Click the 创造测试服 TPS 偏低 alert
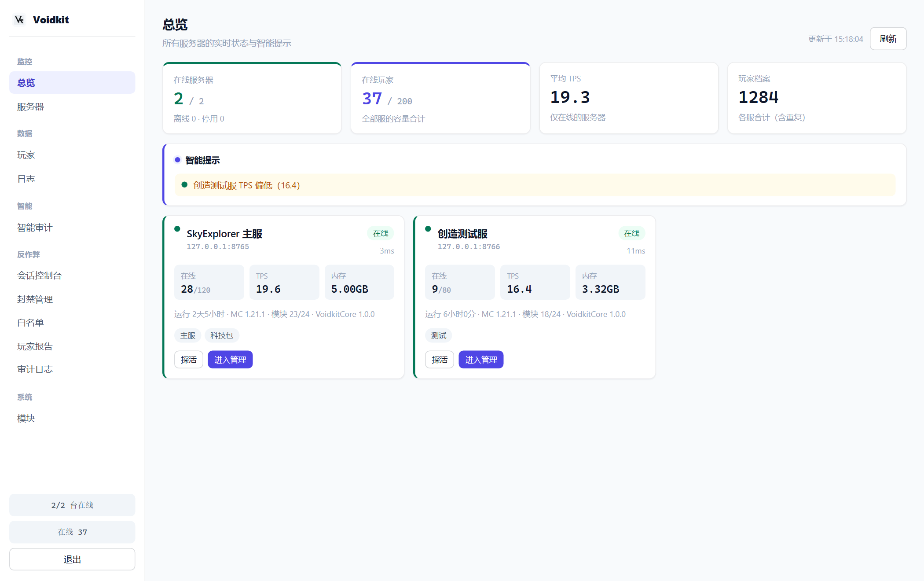This screenshot has width=924, height=581. coord(535,185)
